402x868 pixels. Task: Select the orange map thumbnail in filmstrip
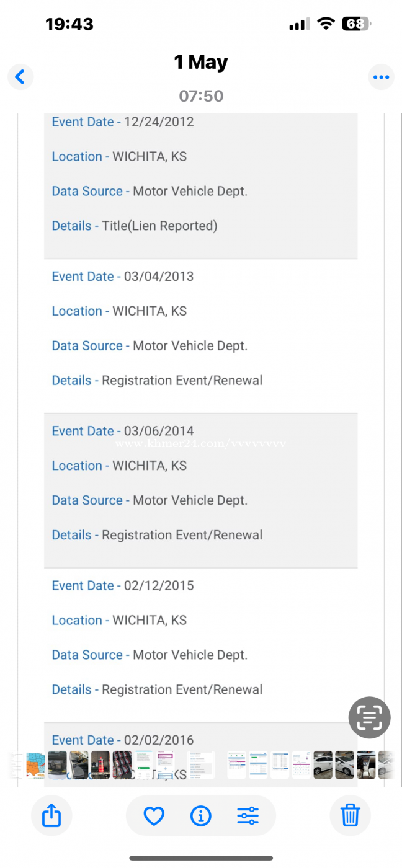35,765
